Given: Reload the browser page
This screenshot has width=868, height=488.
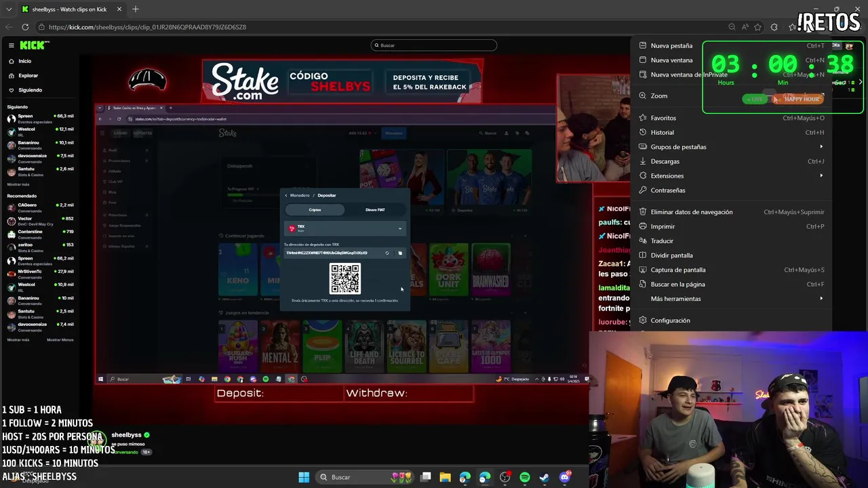Looking at the screenshot, I should (x=25, y=27).
